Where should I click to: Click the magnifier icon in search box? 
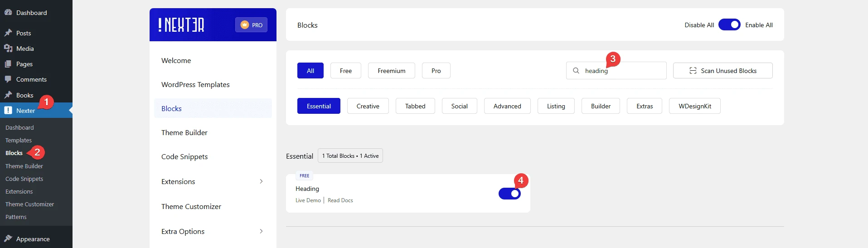click(x=576, y=71)
